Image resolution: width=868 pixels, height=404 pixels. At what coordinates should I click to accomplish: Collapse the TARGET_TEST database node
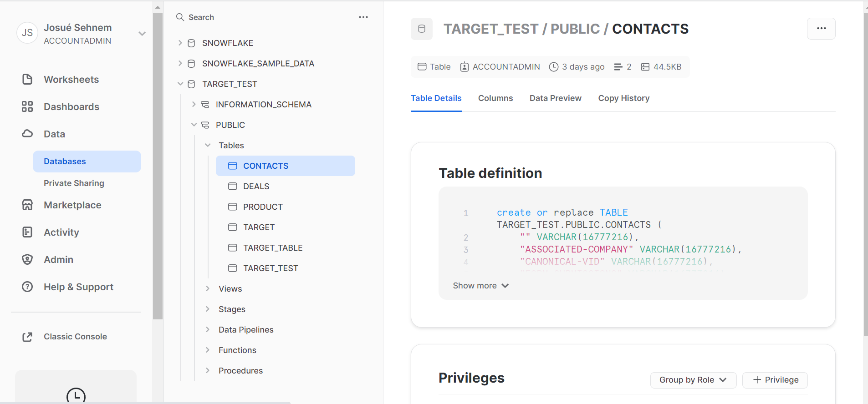pos(180,84)
